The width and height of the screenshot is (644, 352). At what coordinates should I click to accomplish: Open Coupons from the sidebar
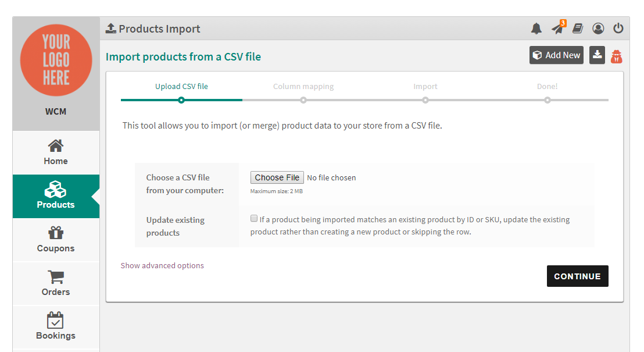56,240
